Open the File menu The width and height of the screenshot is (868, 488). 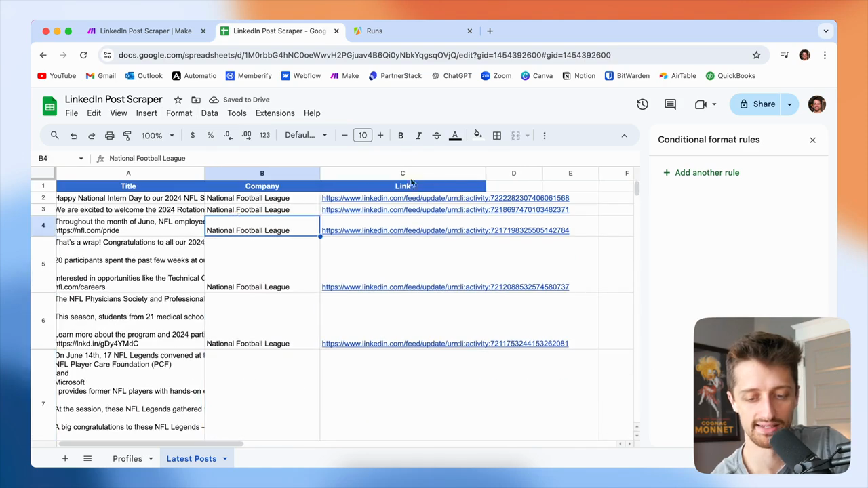click(71, 113)
